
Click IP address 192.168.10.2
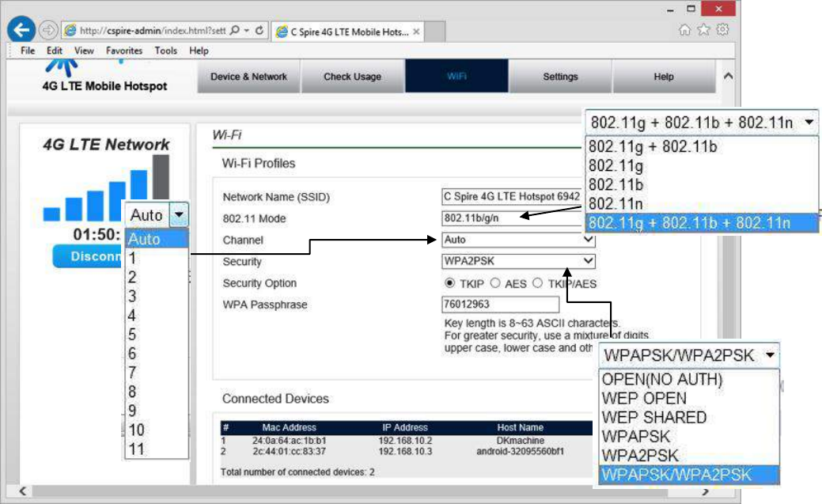[x=405, y=441]
